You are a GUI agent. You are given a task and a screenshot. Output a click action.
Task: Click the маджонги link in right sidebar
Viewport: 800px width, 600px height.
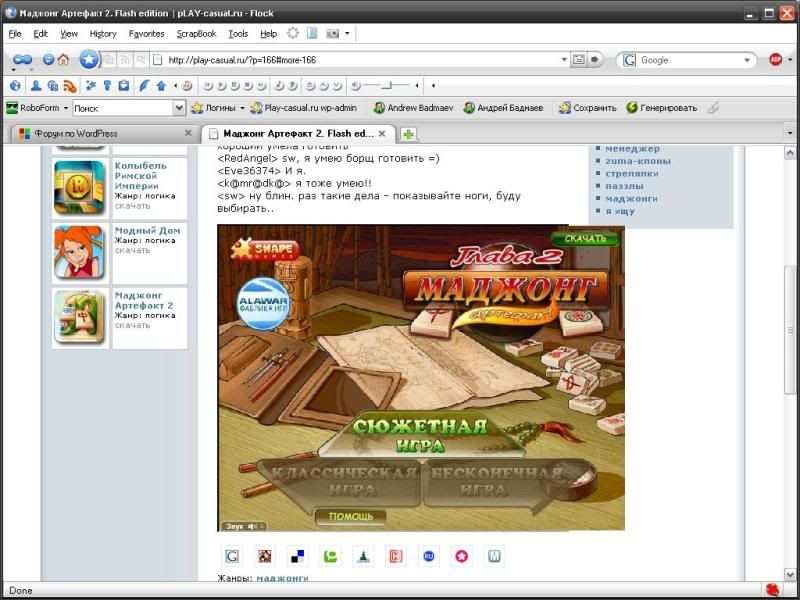[x=631, y=198]
